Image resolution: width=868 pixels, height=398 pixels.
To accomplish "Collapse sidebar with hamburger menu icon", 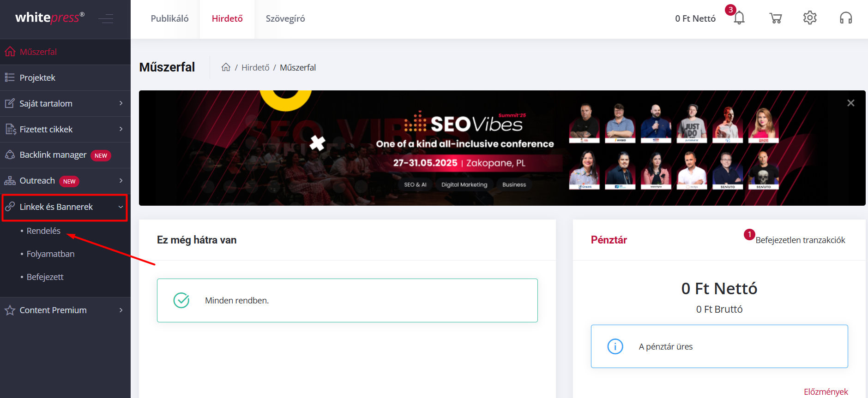I will point(106,18).
